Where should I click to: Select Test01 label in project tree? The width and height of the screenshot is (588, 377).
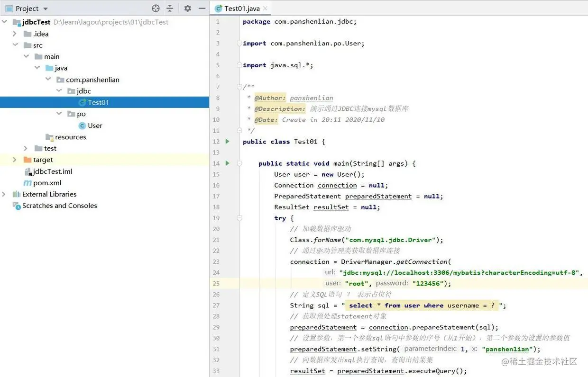click(99, 102)
